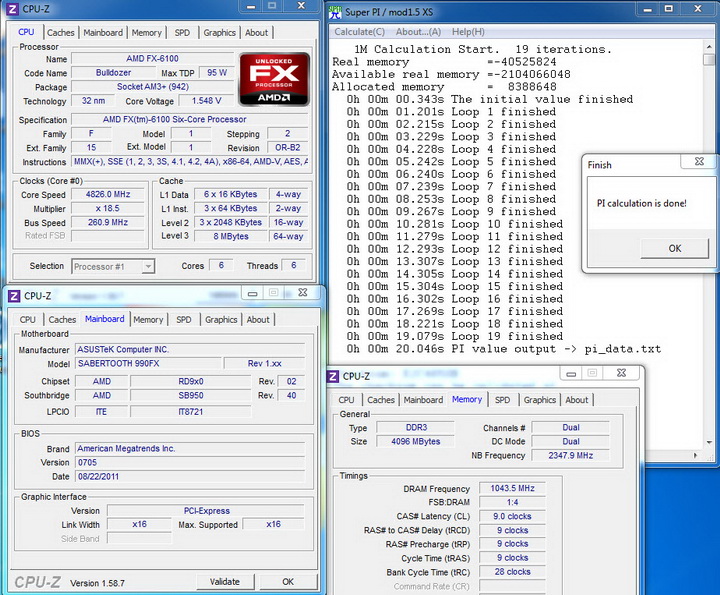Click the Validate button in CPU-Z

point(225,582)
